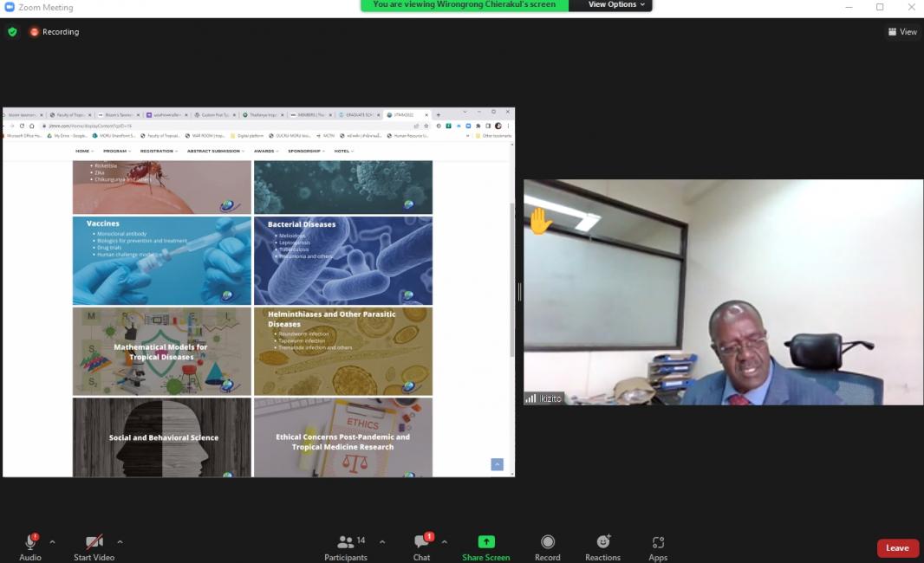
Task: Open the HOTEL menu on website
Action: pyautogui.click(x=343, y=152)
